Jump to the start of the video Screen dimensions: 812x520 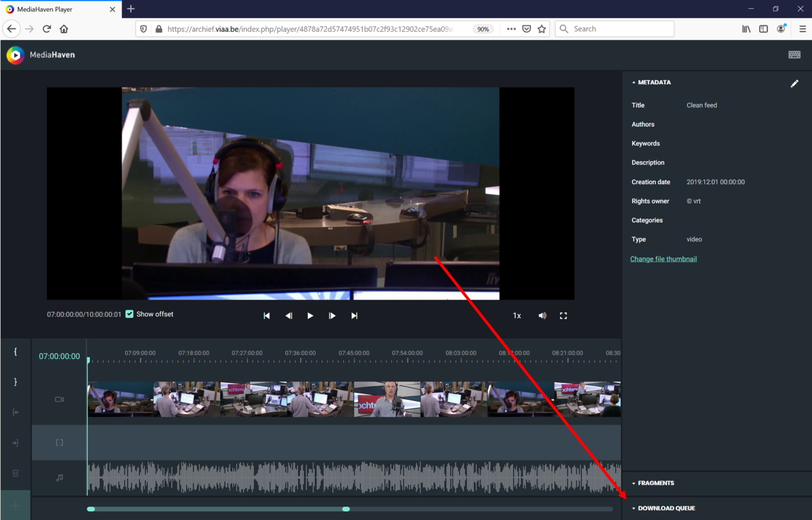(x=267, y=316)
